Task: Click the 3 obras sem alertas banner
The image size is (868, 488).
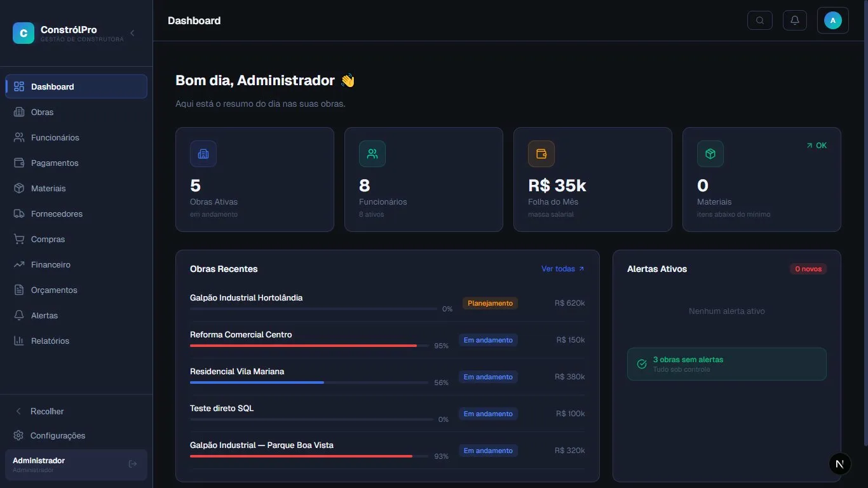Action: [726, 364]
